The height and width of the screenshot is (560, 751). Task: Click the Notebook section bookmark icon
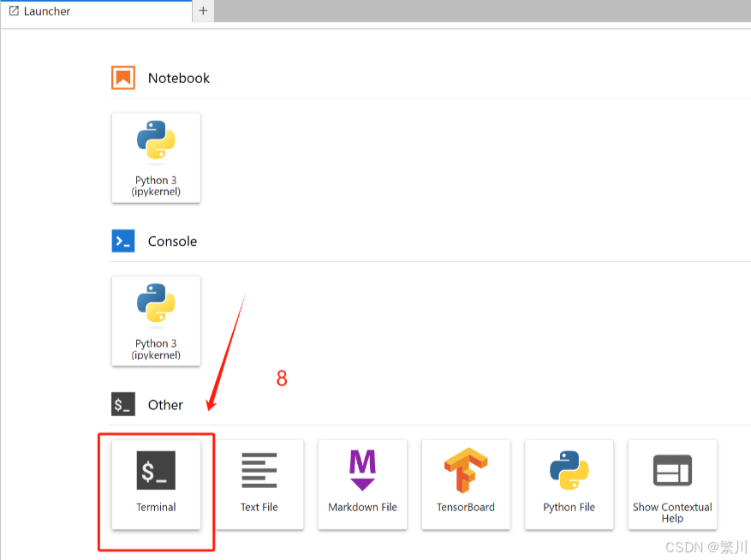pyautogui.click(x=123, y=78)
